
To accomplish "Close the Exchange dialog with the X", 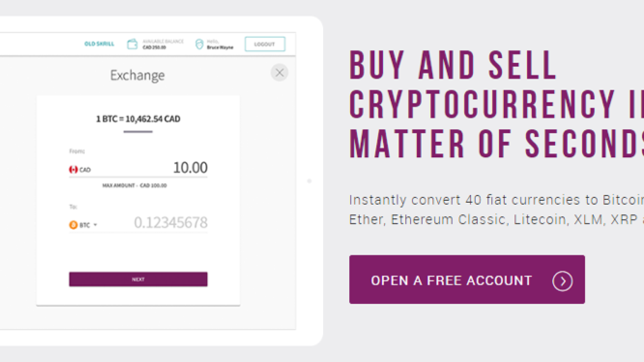I will coord(279,73).
